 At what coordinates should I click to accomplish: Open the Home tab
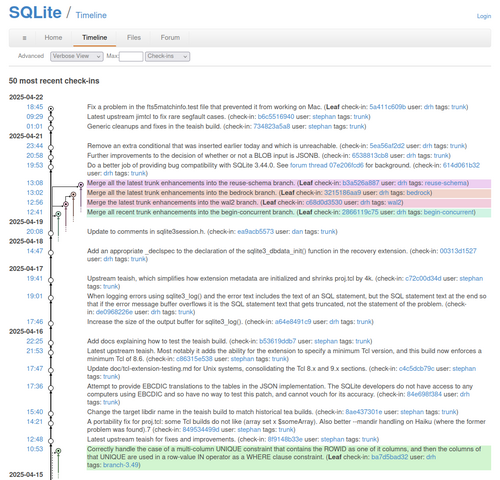coord(53,38)
